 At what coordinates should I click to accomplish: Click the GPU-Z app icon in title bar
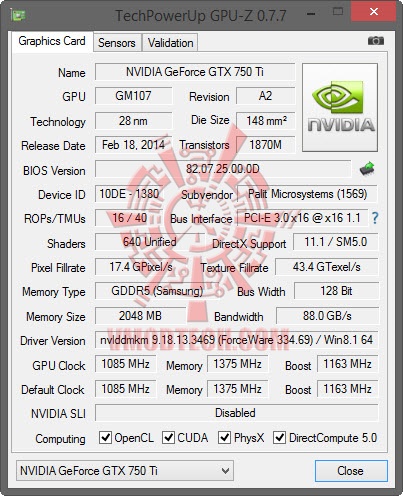18,15
